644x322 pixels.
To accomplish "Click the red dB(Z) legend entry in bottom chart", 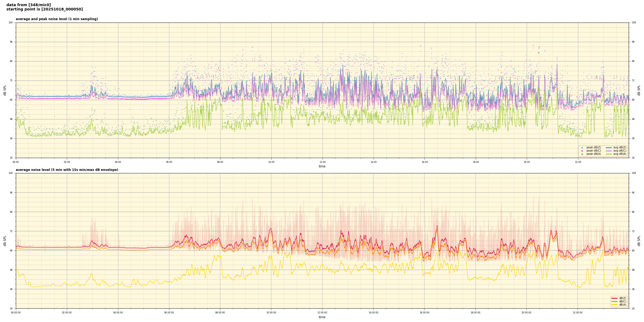I will [x=622, y=298].
